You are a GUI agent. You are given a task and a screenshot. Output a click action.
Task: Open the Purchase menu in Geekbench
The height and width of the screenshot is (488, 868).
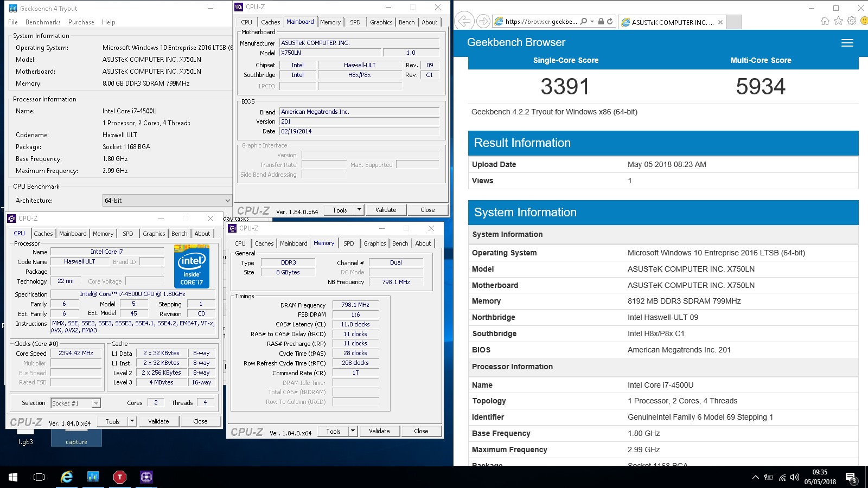point(81,22)
